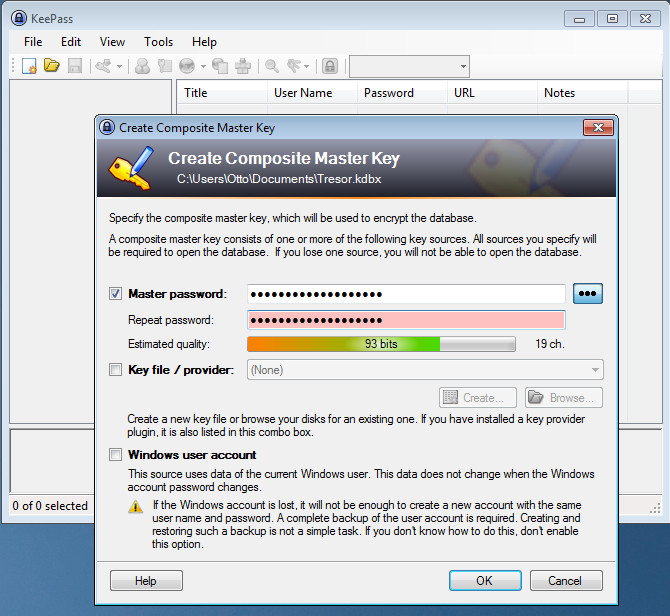The width and height of the screenshot is (670, 616).
Task: Enable the Key file / provider checkbox
Action: point(115,370)
